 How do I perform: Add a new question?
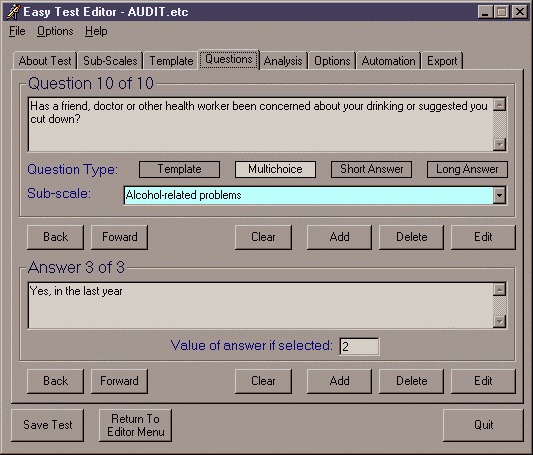pyautogui.click(x=339, y=237)
